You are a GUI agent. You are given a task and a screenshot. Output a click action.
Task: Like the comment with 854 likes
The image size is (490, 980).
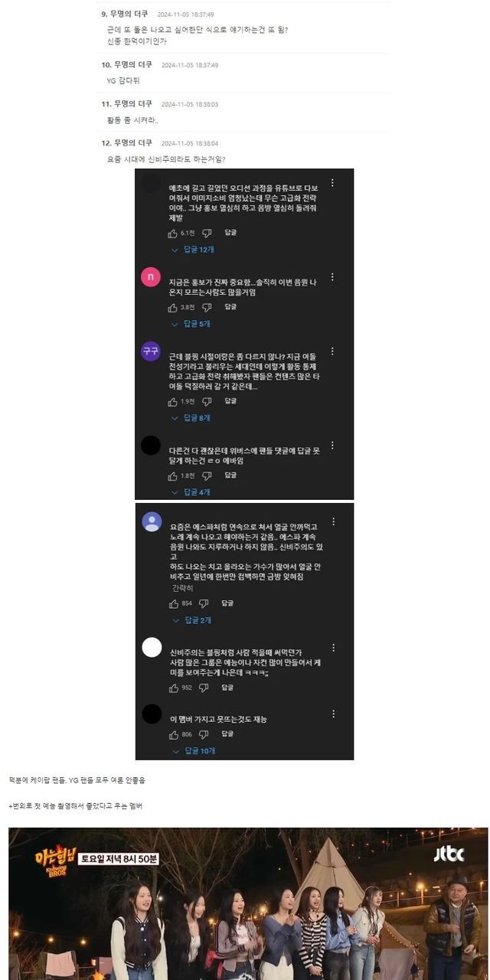173,603
